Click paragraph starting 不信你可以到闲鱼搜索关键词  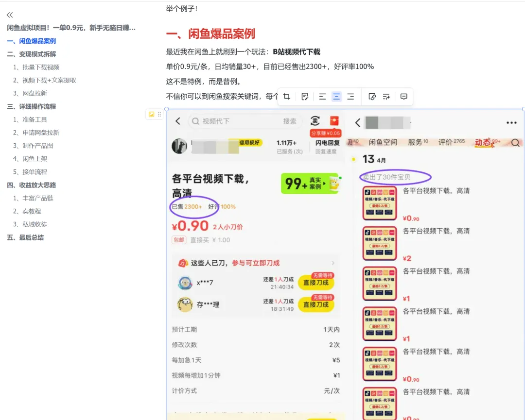tap(222, 97)
